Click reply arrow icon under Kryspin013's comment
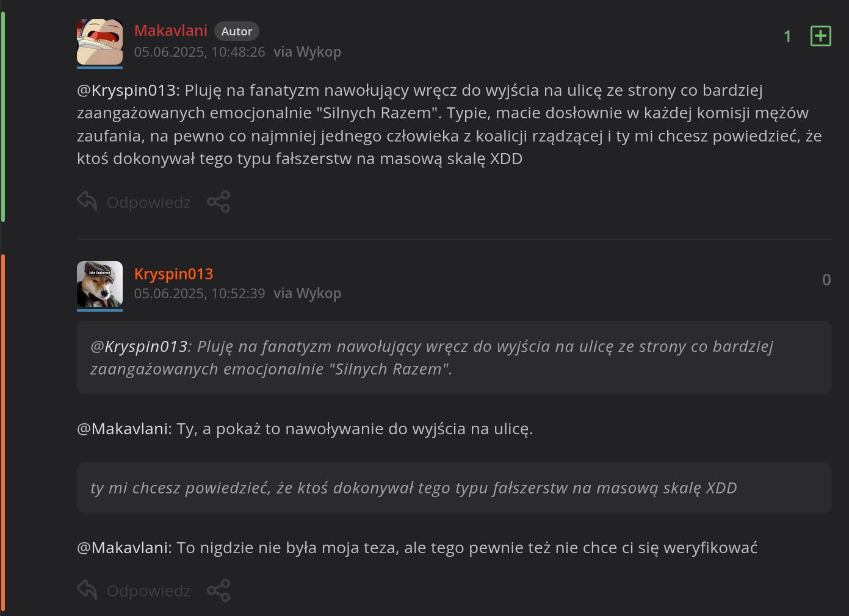The width and height of the screenshot is (849, 616). (87, 590)
